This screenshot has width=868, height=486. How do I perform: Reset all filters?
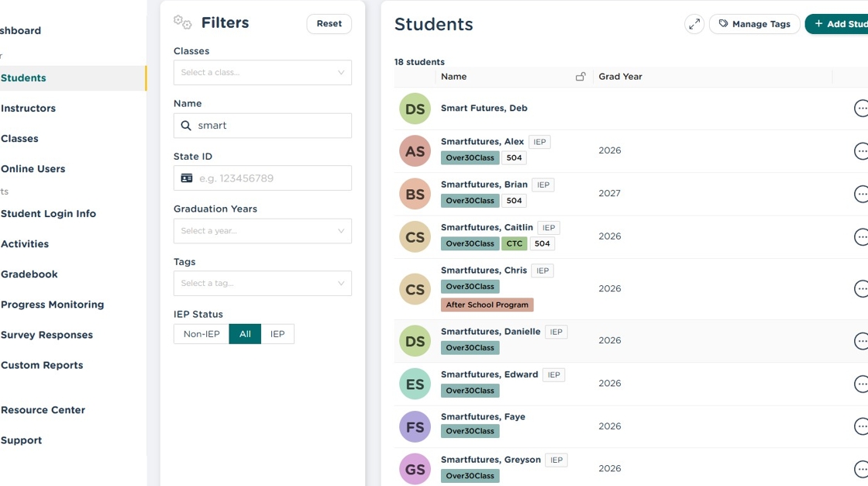point(329,24)
